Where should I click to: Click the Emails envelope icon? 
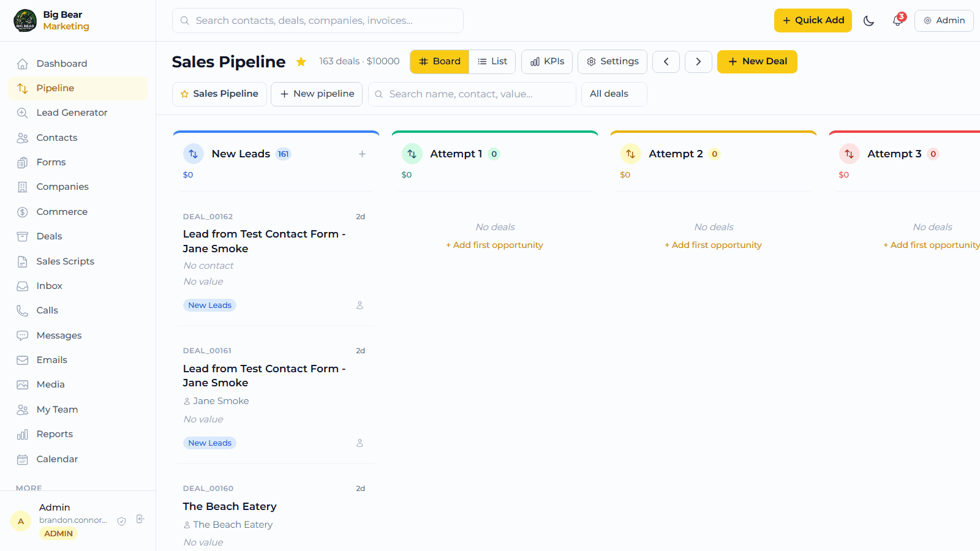23,360
